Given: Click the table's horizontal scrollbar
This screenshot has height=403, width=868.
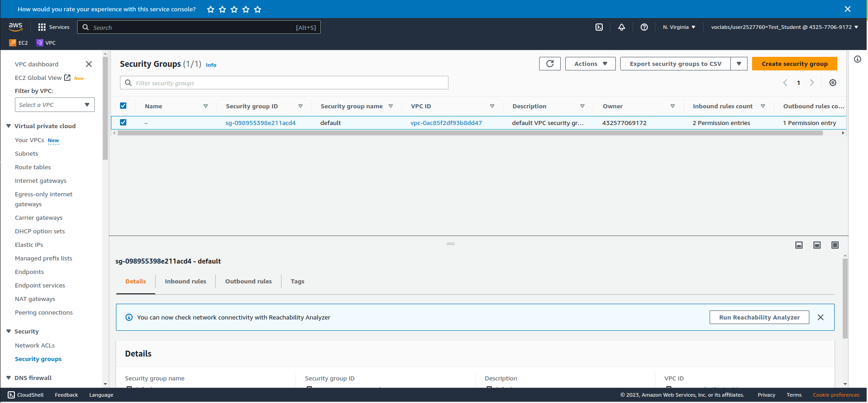Looking at the screenshot, I should click(x=470, y=133).
